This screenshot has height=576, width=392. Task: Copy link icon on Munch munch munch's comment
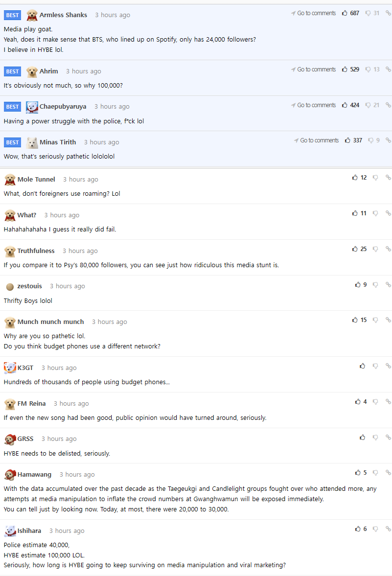click(388, 320)
